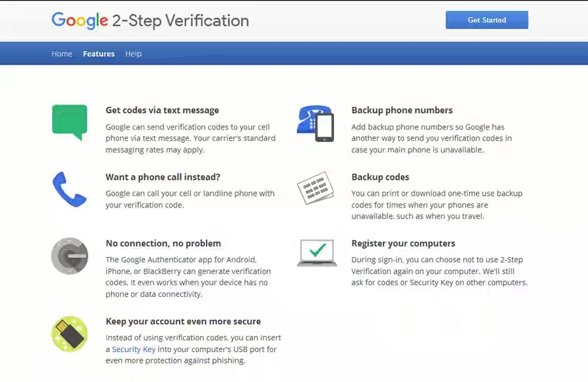The width and height of the screenshot is (588, 382).
Task: Click the 'Want a phone call instead?' heading
Action: click(163, 177)
